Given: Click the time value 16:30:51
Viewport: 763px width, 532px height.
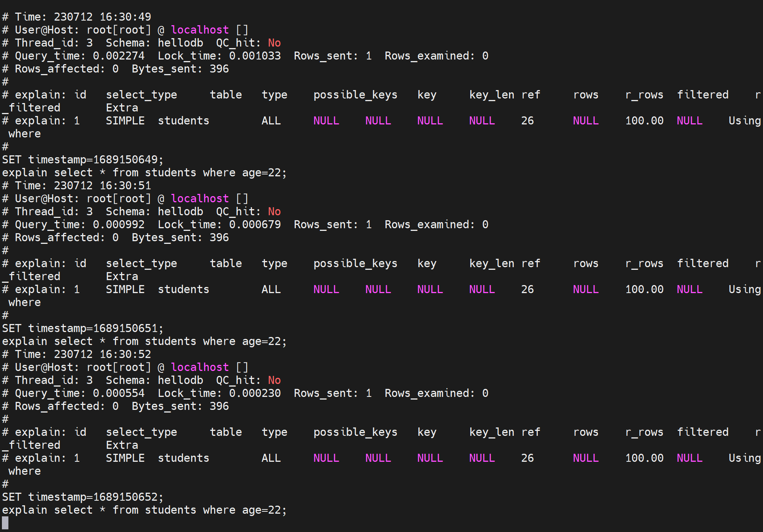Looking at the screenshot, I should (125, 185).
